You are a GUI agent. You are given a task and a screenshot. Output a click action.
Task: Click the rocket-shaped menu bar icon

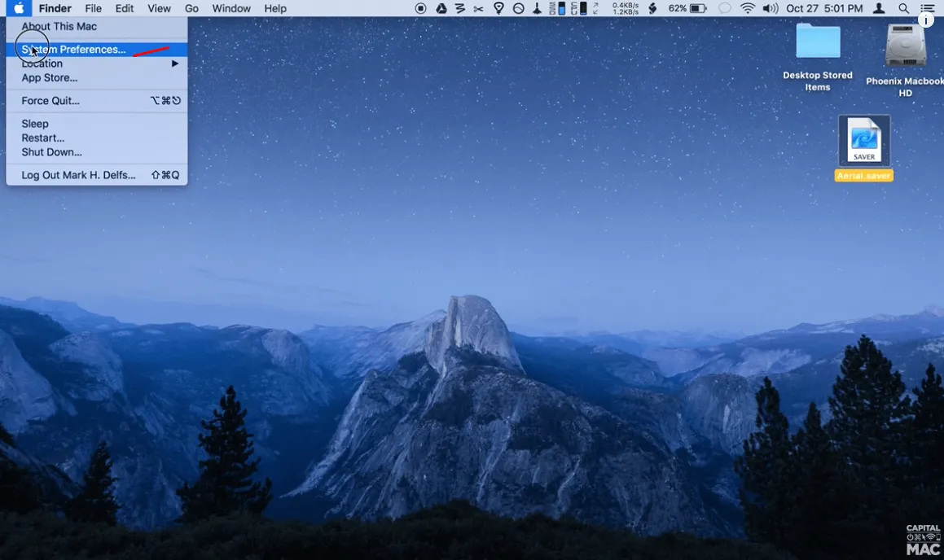click(537, 8)
